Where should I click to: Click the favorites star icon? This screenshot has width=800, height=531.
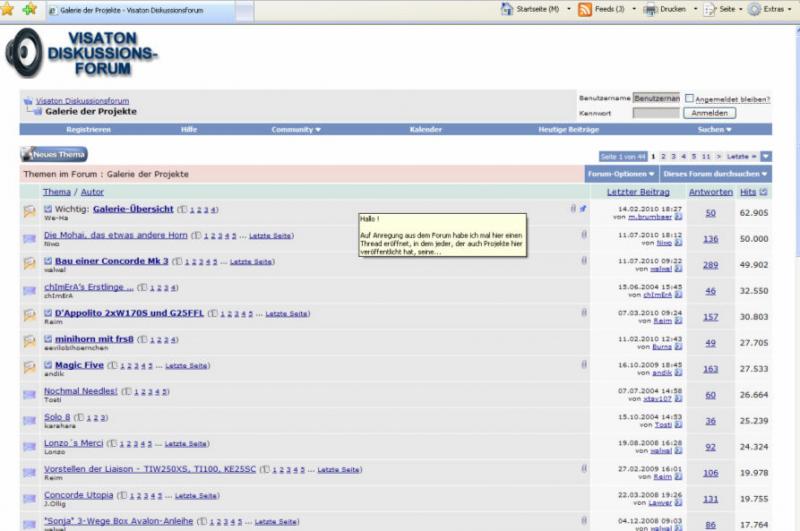[x=7, y=9]
